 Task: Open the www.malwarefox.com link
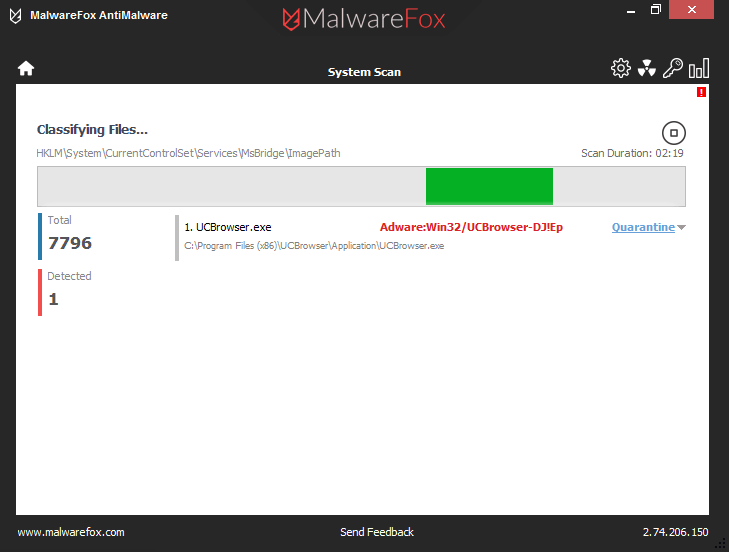(x=71, y=532)
